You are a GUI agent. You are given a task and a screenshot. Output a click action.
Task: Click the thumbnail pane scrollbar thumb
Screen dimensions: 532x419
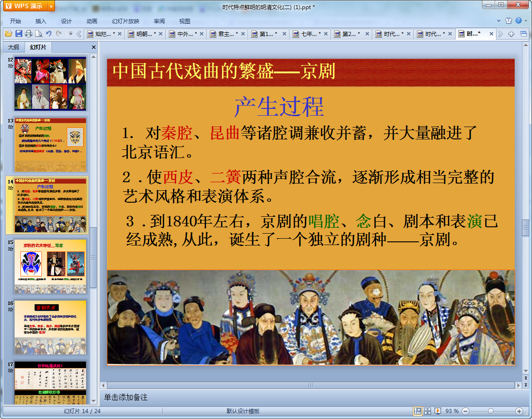coord(93,257)
